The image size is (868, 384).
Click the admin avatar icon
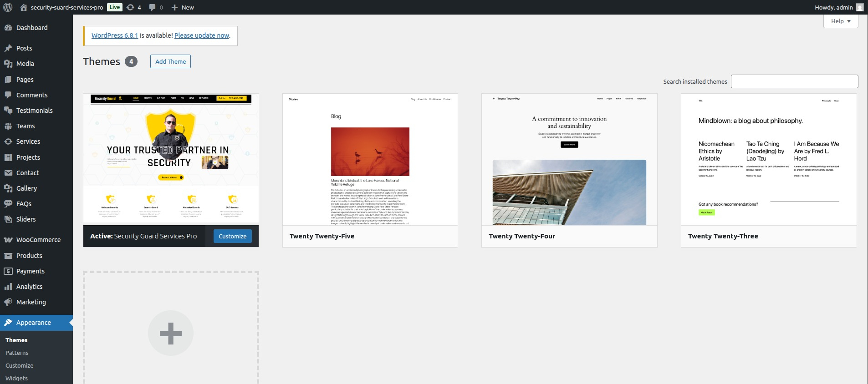[860, 7]
